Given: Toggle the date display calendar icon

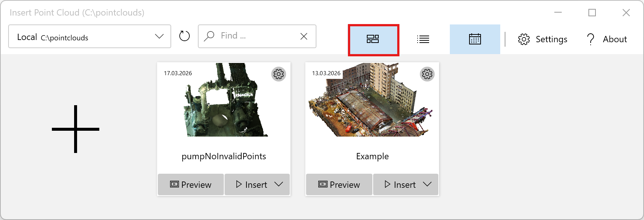Looking at the screenshot, I should tap(475, 39).
